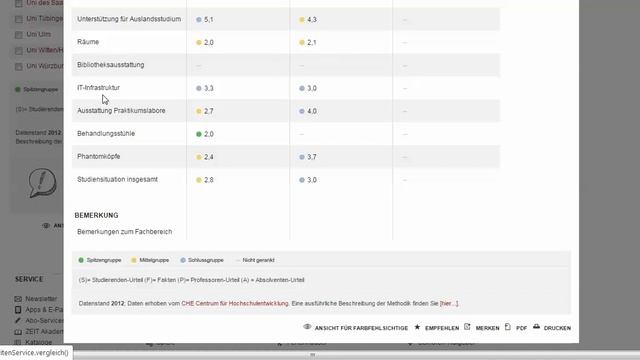Click the MERKEN button
Image resolution: width=640 pixels, height=360 pixels.
(487, 328)
